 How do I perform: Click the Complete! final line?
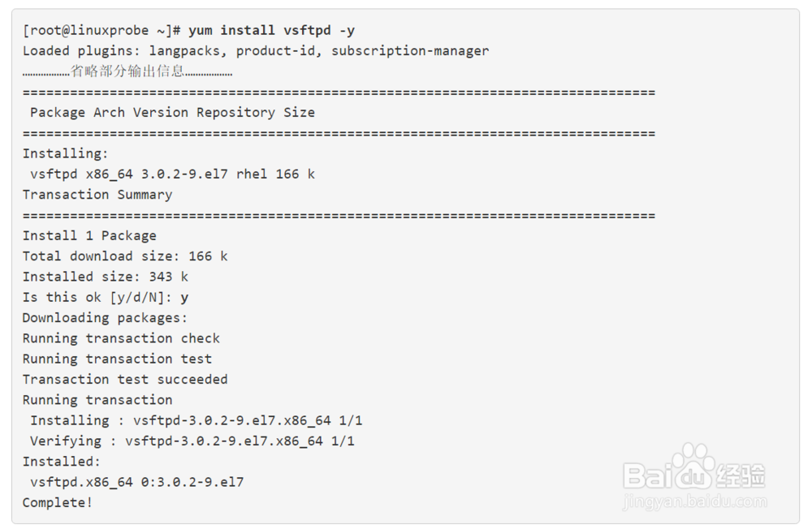(58, 502)
